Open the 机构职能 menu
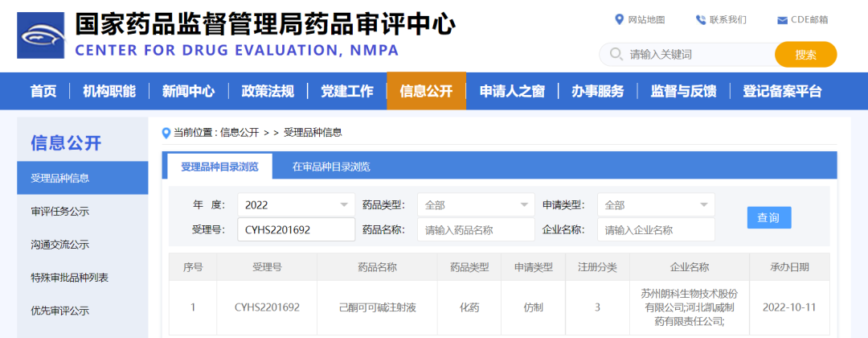Viewport: 868px width, 338px height. [x=109, y=92]
